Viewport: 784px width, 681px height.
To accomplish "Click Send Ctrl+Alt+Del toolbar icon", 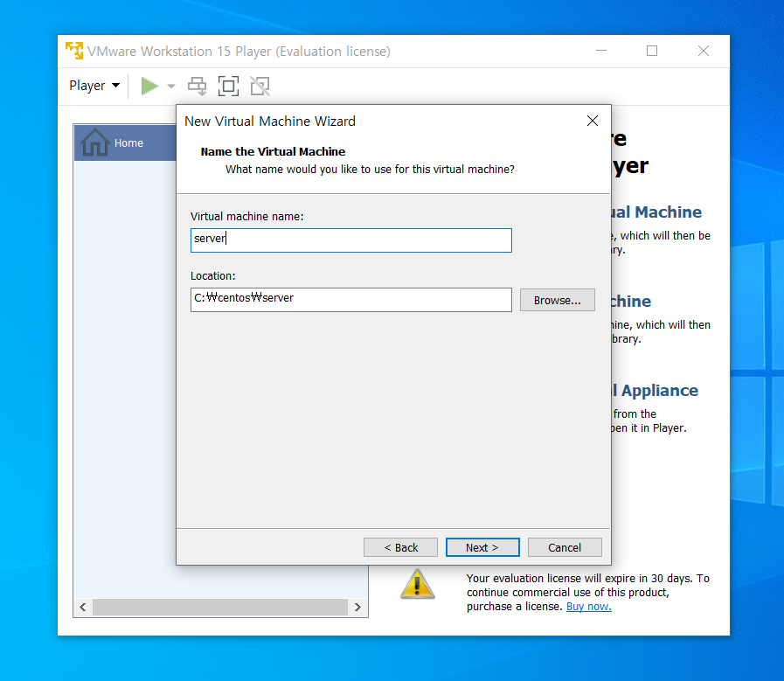I will (197, 86).
